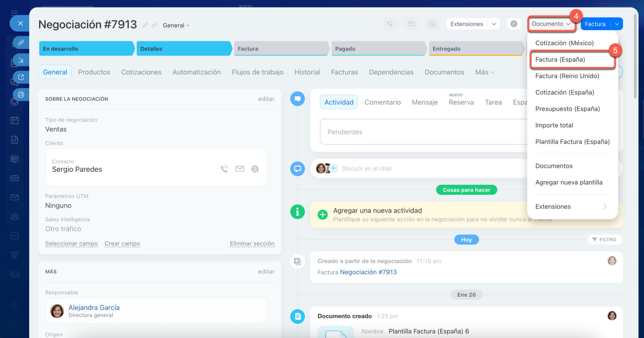Close the deal panel with X button
Viewport: 644px width, 338px height.
20,23
